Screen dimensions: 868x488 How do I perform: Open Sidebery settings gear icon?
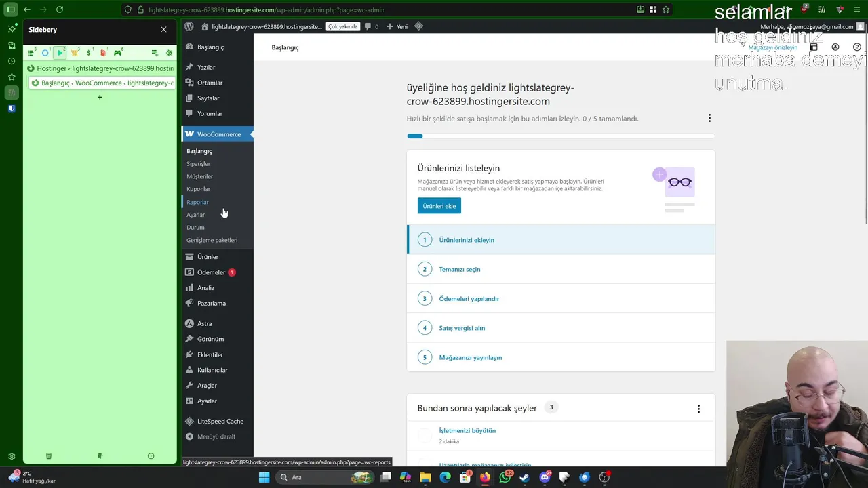(169, 53)
